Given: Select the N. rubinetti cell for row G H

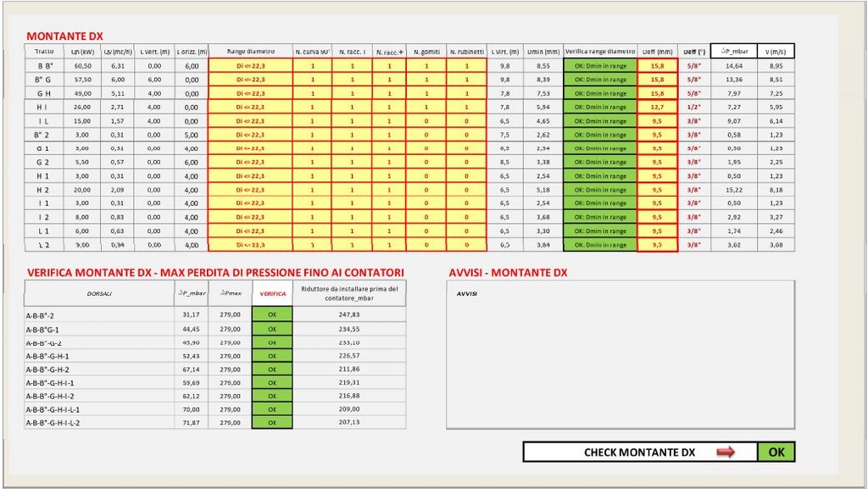Looking at the screenshot, I should pos(466,93).
